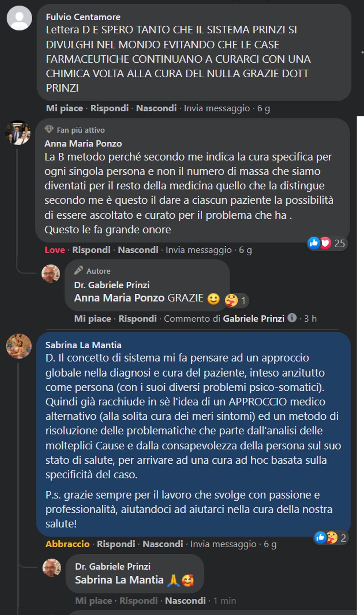Toggle Mi piace on Fulvio Centamore's comment

click(x=64, y=108)
